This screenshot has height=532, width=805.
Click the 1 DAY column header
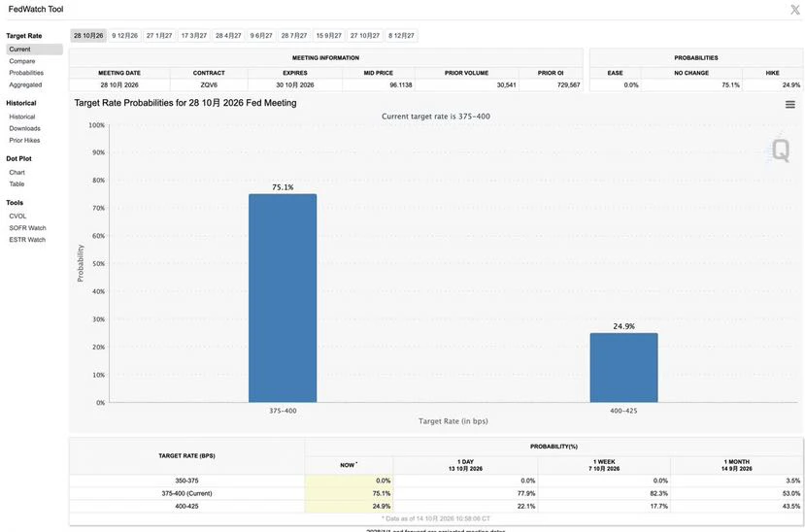(466, 465)
